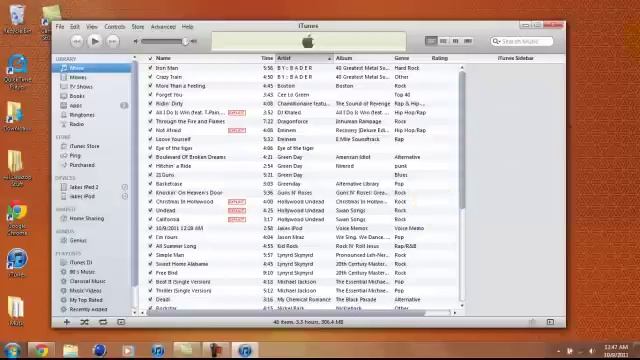Screen dimensions: 640x360
Task: Sort by the Artist column header
Action: (x=304, y=58)
